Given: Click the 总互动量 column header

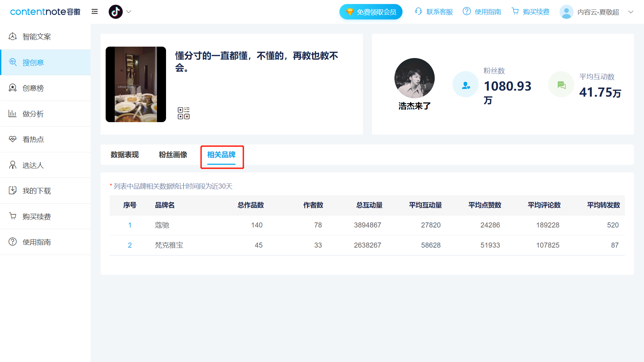Looking at the screenshot, I should [x=369, y=205].
